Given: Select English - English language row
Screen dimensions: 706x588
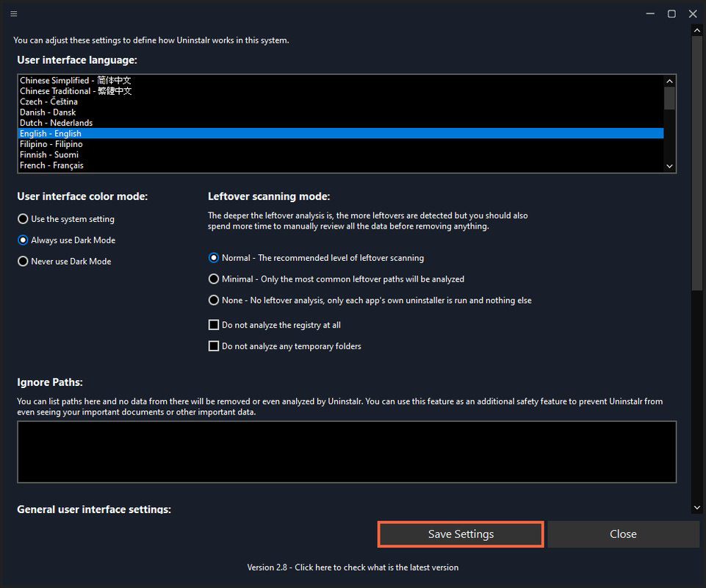Looking at the screenshot, I should [x=341, y=133].
